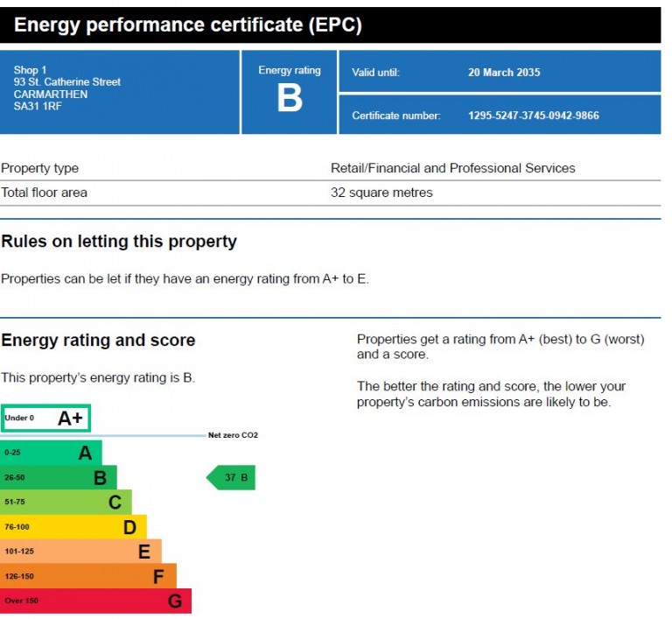Screen dimensions: 672x619
Task: Click the Net zero CO2 label
Action: tap(233, 435)
